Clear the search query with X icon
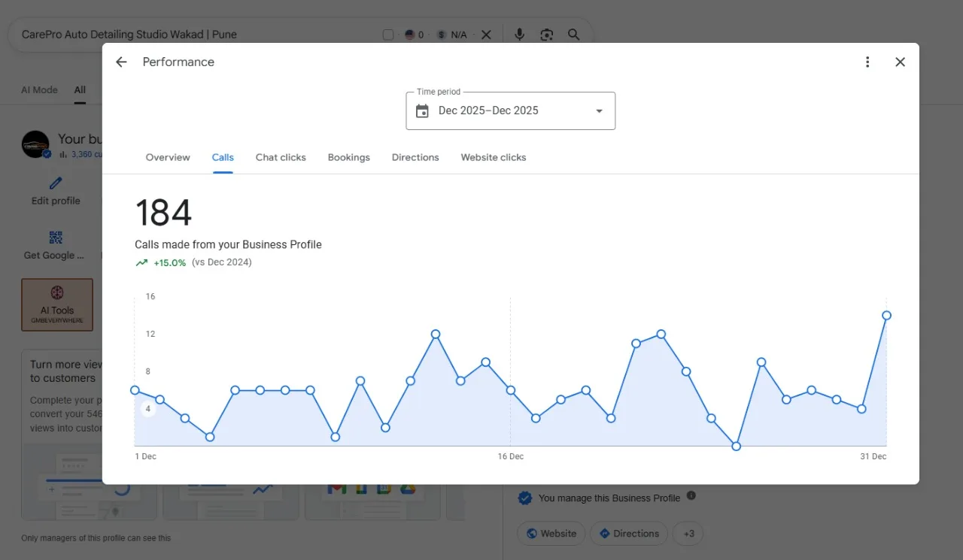Screen dimensions: 963x560 pyautogui.click(x=486, y=35)
